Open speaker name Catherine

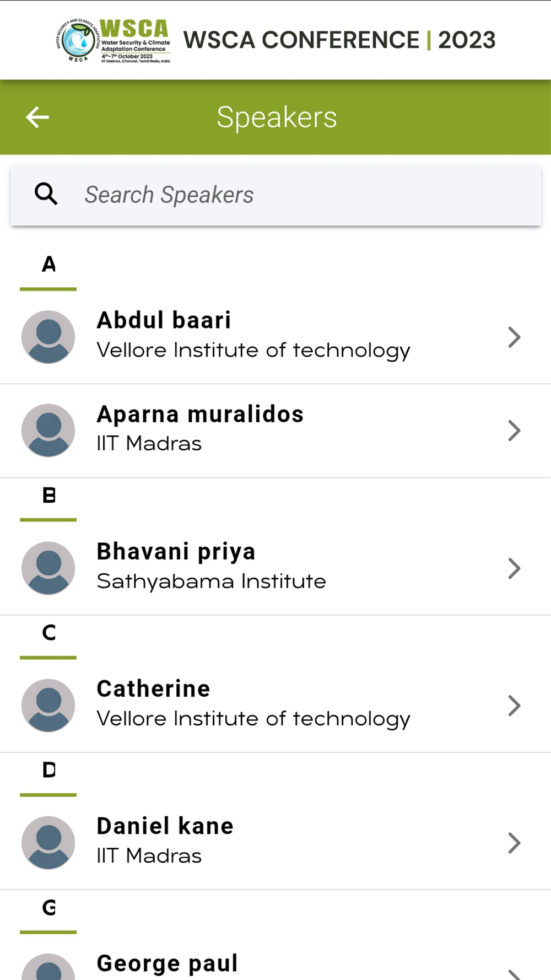[x=153, y=689]
